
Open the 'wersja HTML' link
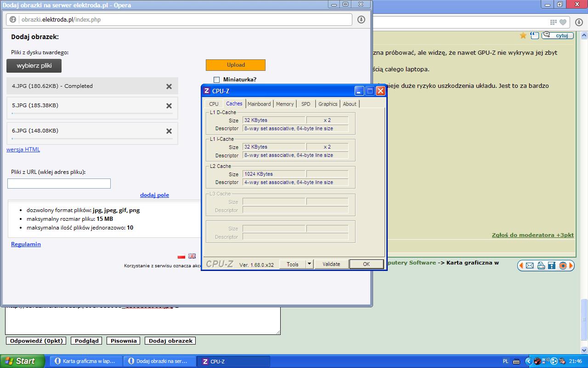[x=23, y=149]
